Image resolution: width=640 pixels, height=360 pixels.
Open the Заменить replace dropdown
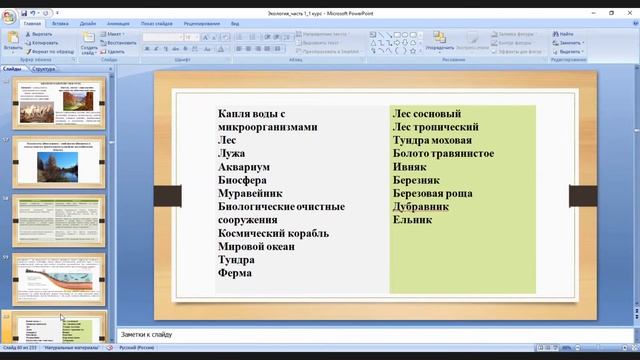[x=568, y=43]
